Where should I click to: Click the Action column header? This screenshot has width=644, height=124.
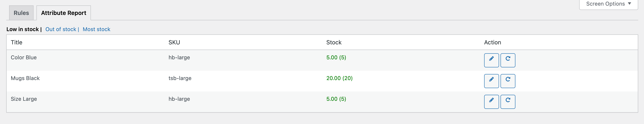(492, 42)
